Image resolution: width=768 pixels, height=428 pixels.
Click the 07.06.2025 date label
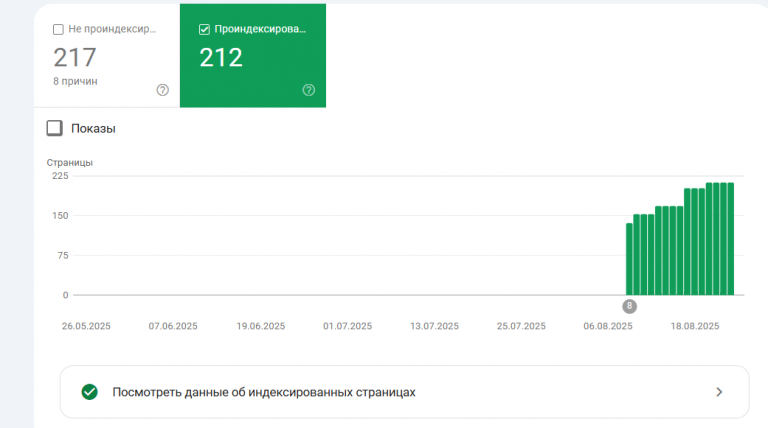tap(173, 326)
